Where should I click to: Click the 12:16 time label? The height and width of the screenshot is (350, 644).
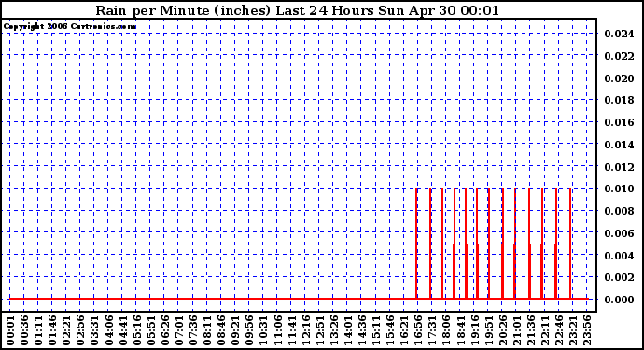tap(305, 330)
